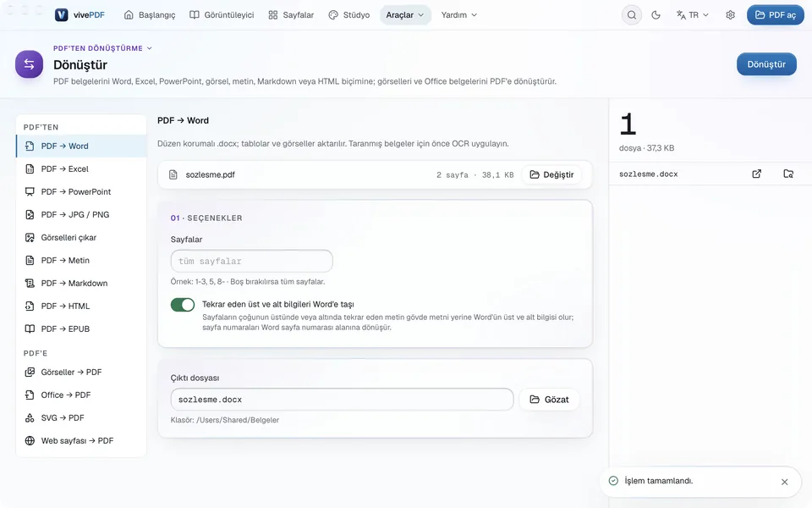This screenshot has width=812, height=508.
Task: Open the search magnifier icon
Action: (631, 15)
